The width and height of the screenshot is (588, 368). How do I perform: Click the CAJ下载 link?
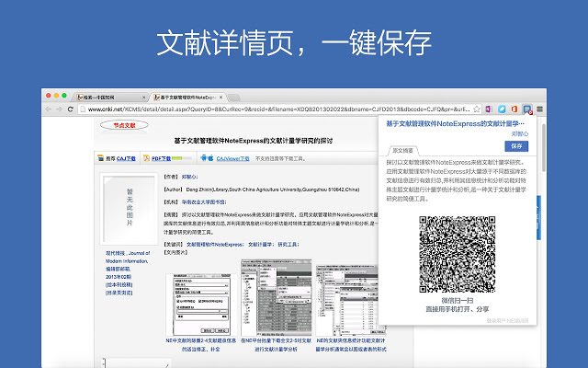pyautogui.click(x=126, y=158)
